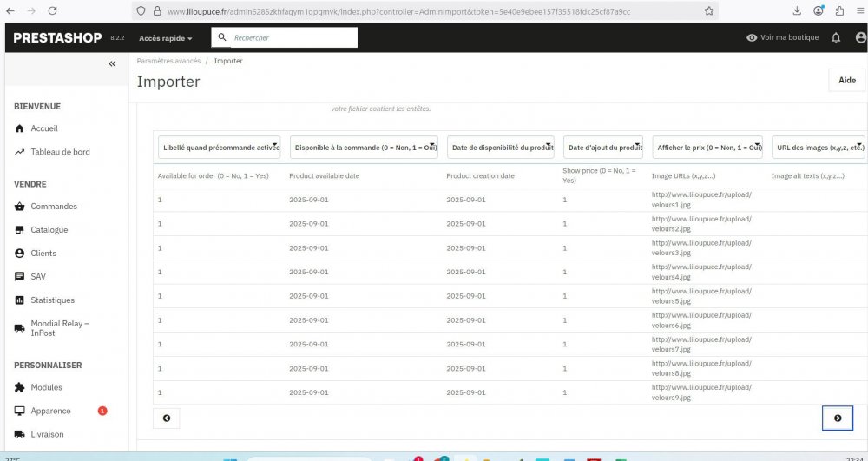Bookmark this page using the star icon
The image size is (868, 461).
pyautogui.click(x=709, y=11)
